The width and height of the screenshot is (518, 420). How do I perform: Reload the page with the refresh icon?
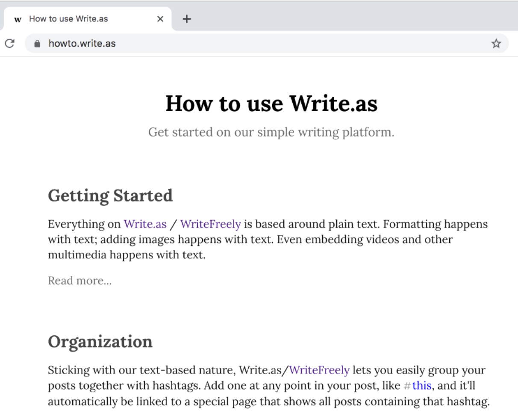[x=9, y=43]
